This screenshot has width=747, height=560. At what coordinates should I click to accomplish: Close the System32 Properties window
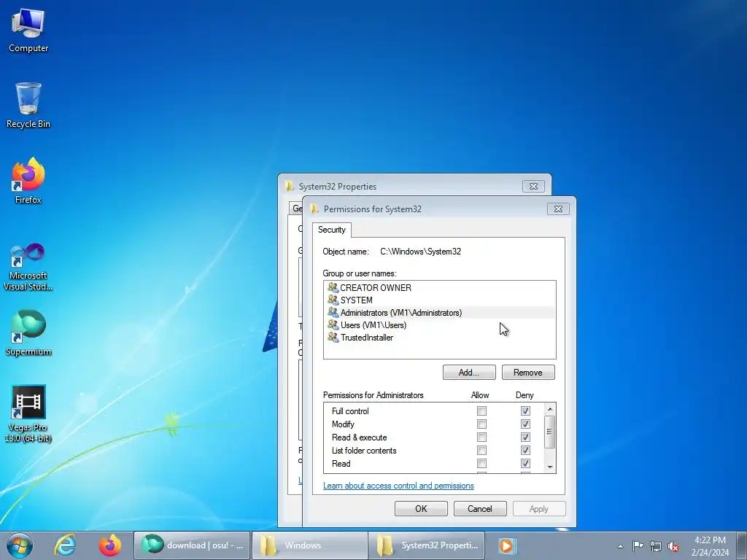pyautogui.click(x=533, y=186)
